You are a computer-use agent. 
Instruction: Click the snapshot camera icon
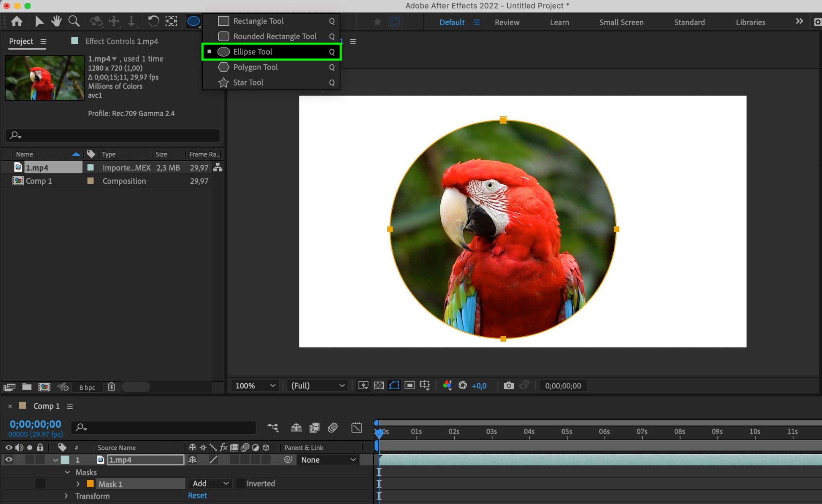click(x=509, y=386)
